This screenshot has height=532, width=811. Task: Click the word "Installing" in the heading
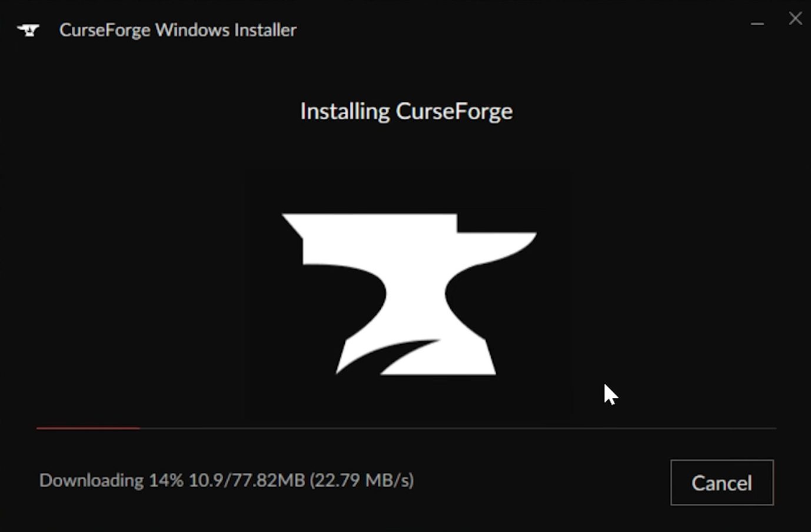[345, 111]
